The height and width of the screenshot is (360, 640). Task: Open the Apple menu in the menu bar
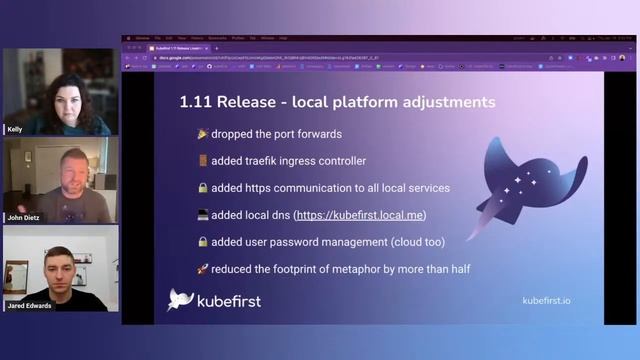point(128,38)
